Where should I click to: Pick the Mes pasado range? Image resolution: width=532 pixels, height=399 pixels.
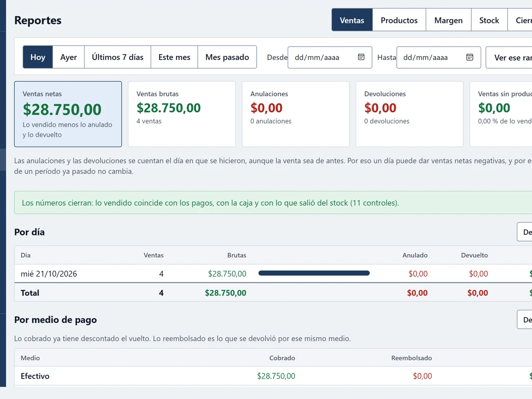(227, 57)
